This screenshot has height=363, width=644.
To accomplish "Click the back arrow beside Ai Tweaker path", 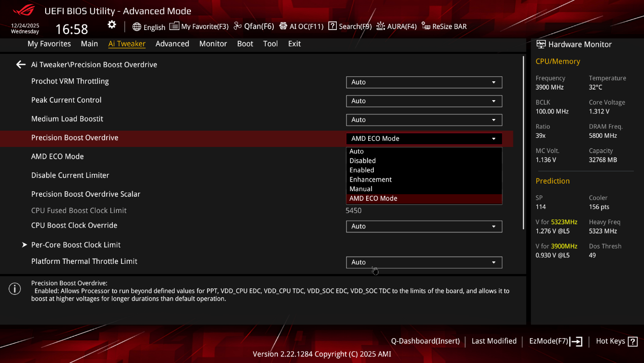I will pyautogui.click(x=21, y=65).
